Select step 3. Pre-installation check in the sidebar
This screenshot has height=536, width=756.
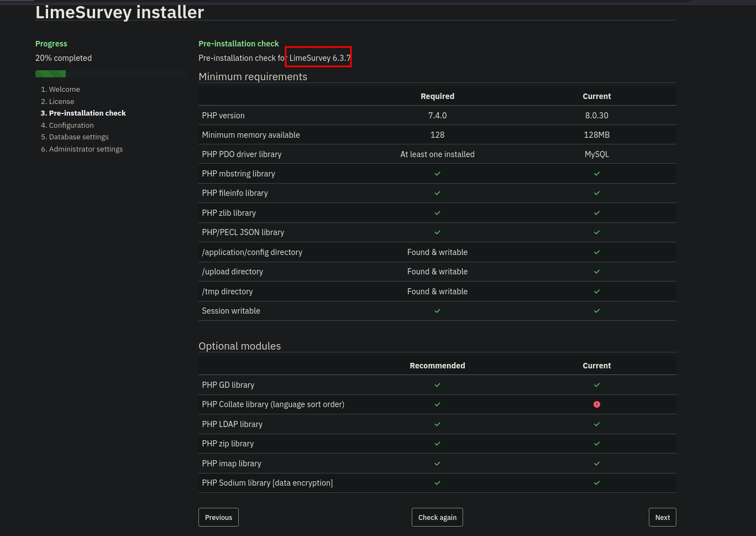[83, 113]
